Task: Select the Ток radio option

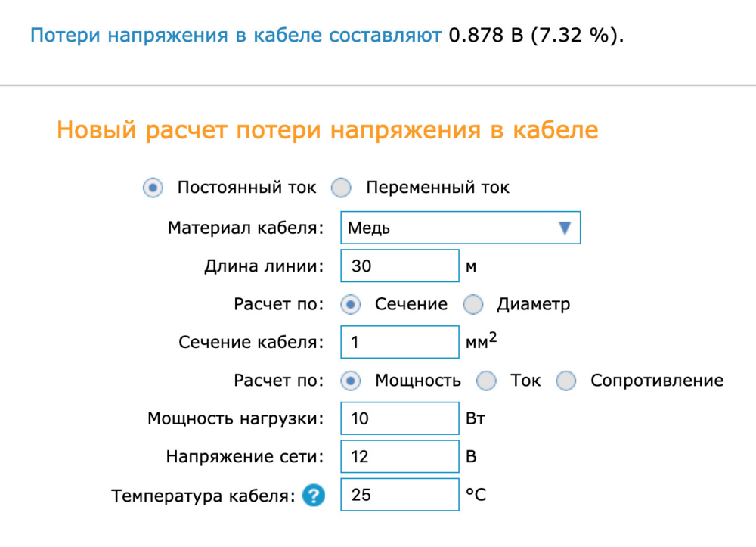Action: point(486,381)
